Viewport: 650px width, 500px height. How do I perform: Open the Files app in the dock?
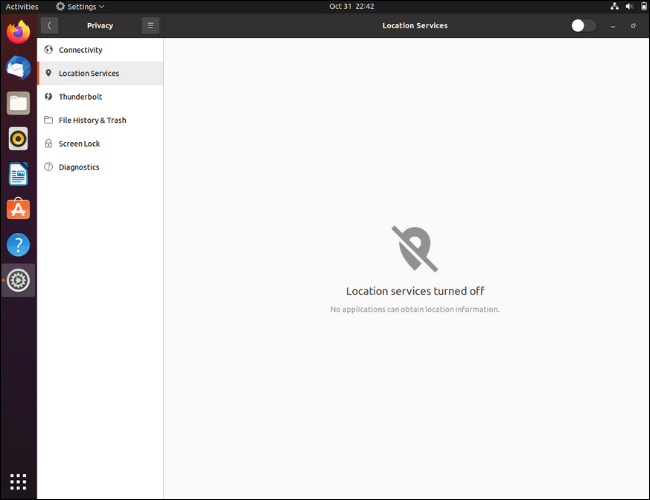(18, 103)
